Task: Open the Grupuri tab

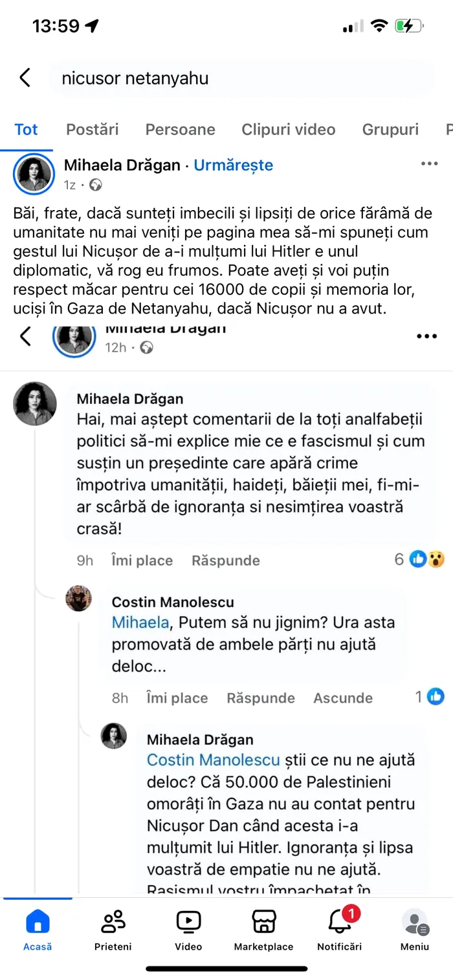Action: pos(390,129)
